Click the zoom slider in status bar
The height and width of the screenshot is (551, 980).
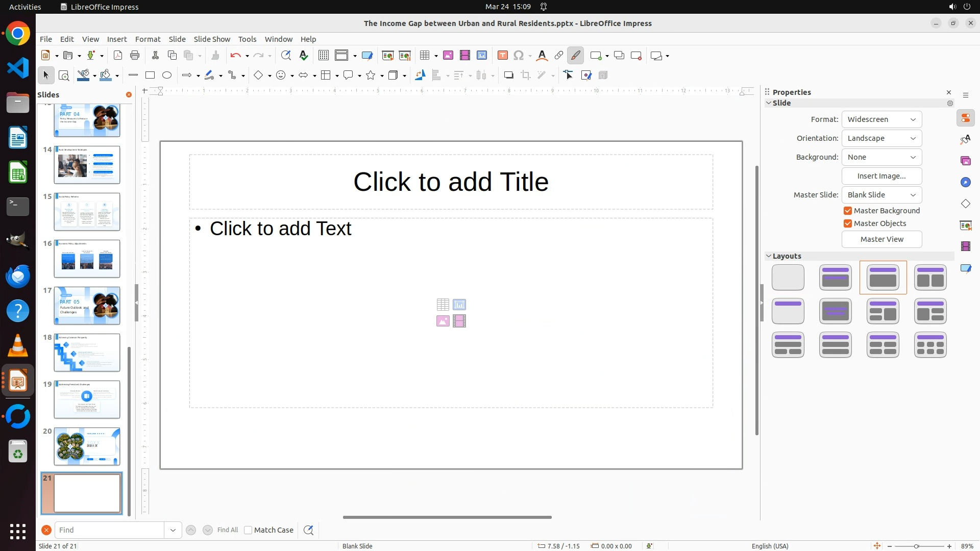(x=917, y=546)
